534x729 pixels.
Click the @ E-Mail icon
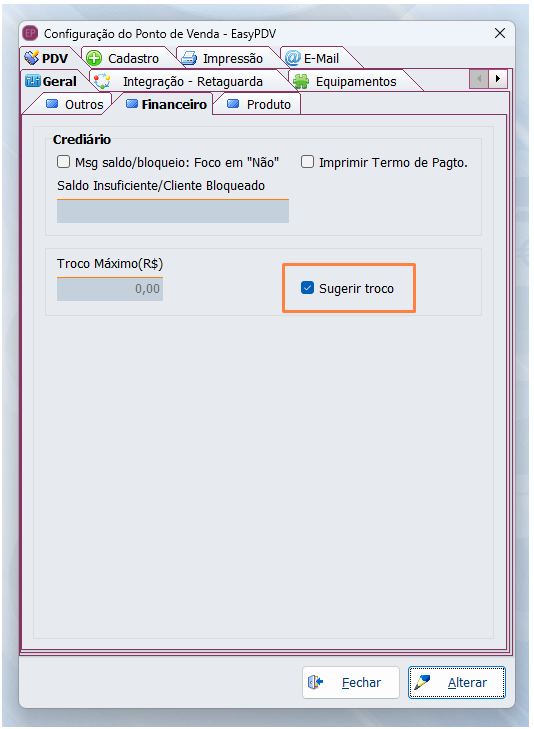[292, 58]
